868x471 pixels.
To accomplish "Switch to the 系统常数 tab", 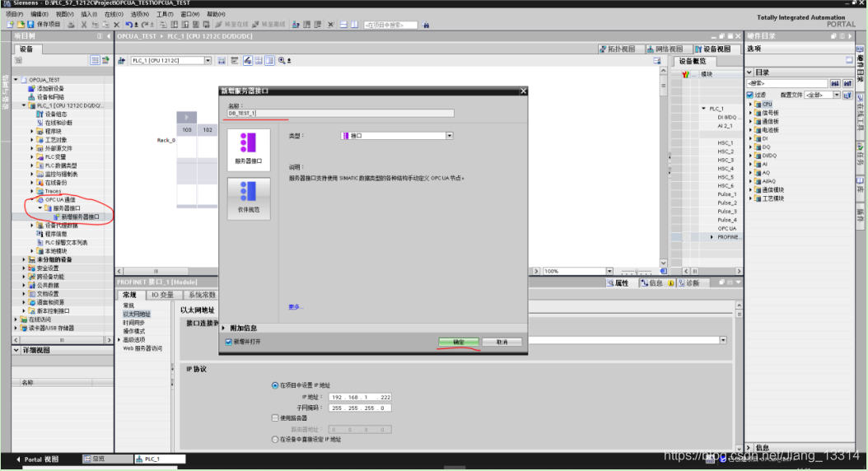I will coord(202,295).
